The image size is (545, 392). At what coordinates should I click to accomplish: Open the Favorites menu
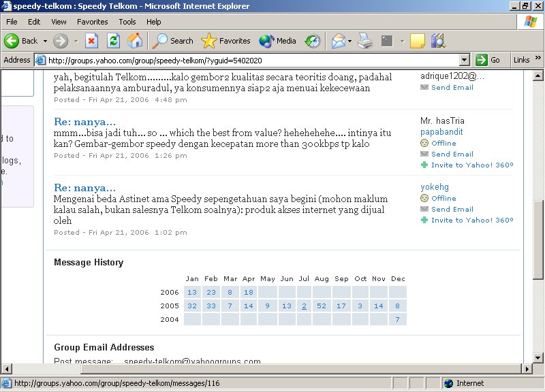tap(93, 22)
